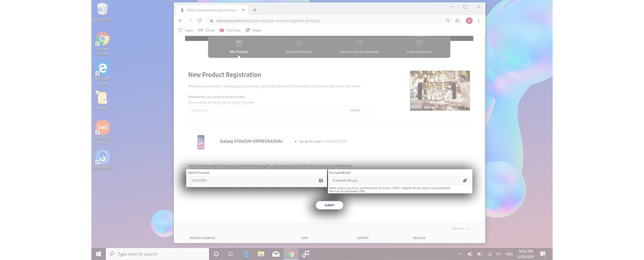Close the samsung.com tab
644x260 pixels.
244,10
